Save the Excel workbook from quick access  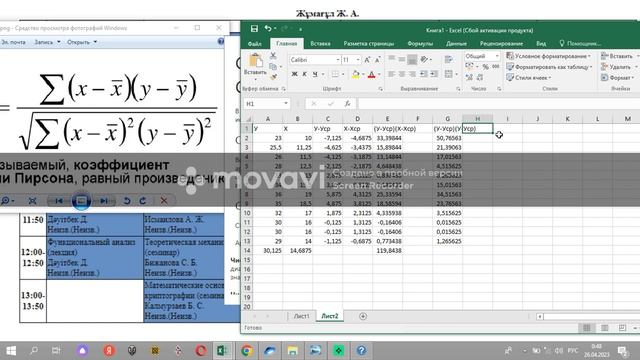pyautogui.click(x=254, y=29)
